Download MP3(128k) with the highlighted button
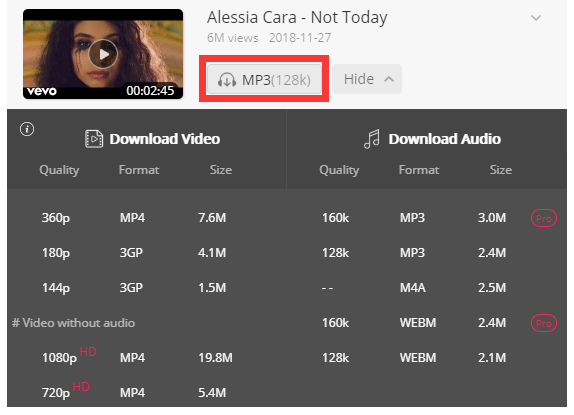The image size is (574, 415). click(x=264, y=79)
